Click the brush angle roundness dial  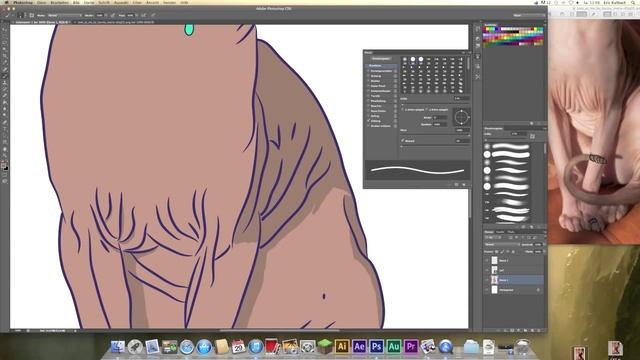click(x=461, y=118)
